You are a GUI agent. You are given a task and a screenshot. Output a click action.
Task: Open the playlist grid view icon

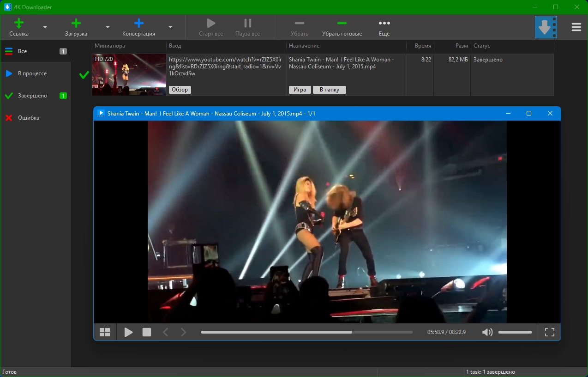[105, 332]
